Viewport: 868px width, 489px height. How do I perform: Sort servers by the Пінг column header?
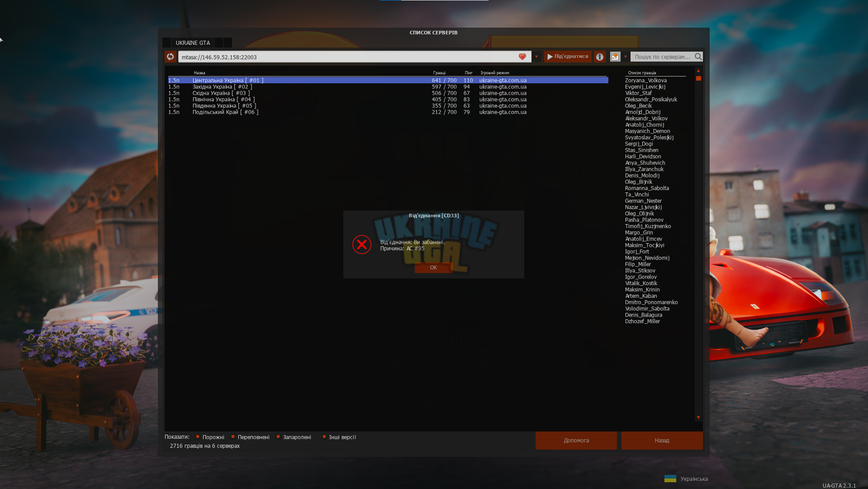pyautogui.click(x=469, y=73)
